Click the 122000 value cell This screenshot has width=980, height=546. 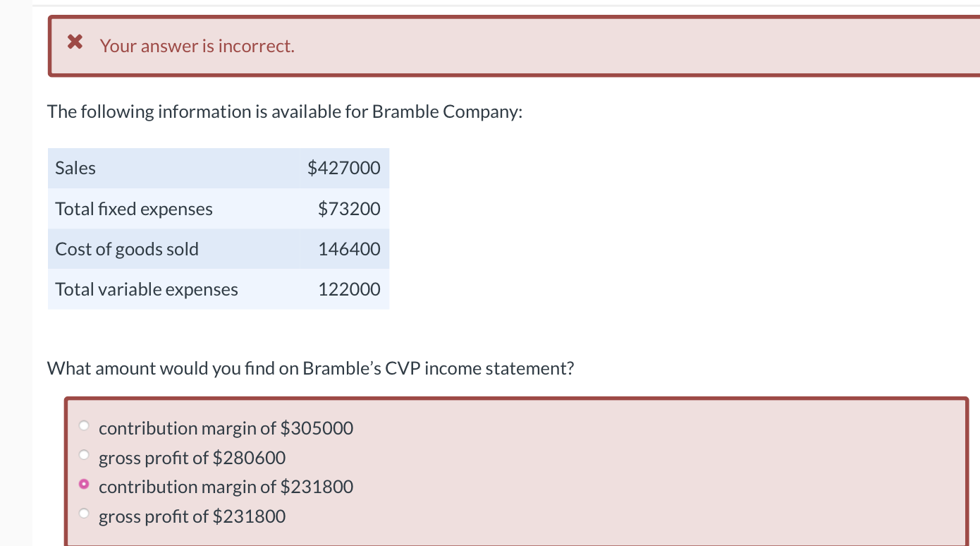(x=349, y=289)
